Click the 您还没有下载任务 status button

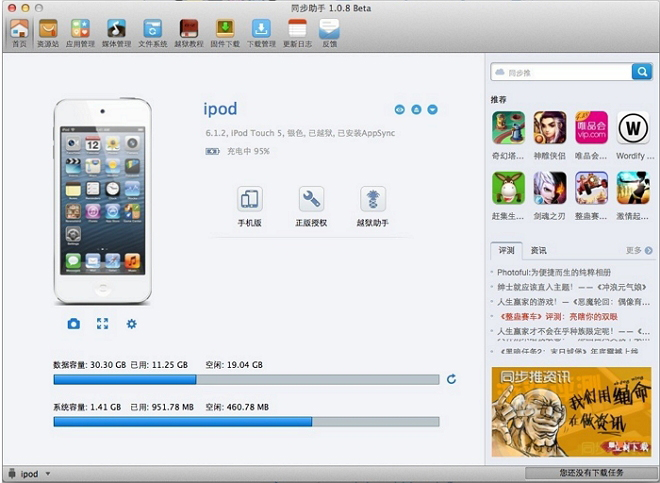coord(591,473)
